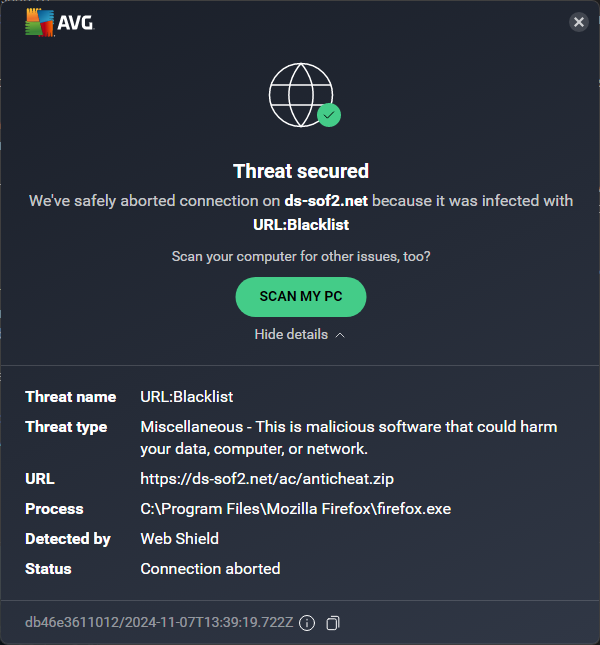Click the Threat secured heading
600x645 pixels.
301,171
